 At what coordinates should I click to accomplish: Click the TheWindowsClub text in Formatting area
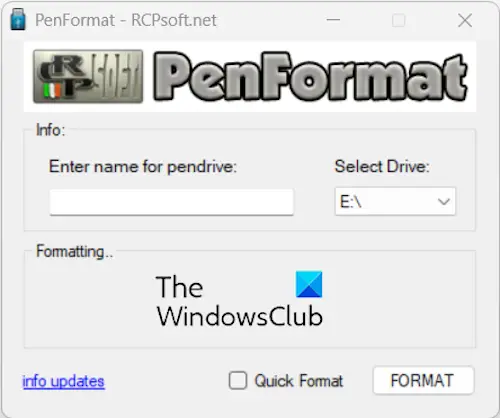tap(239, 301)
